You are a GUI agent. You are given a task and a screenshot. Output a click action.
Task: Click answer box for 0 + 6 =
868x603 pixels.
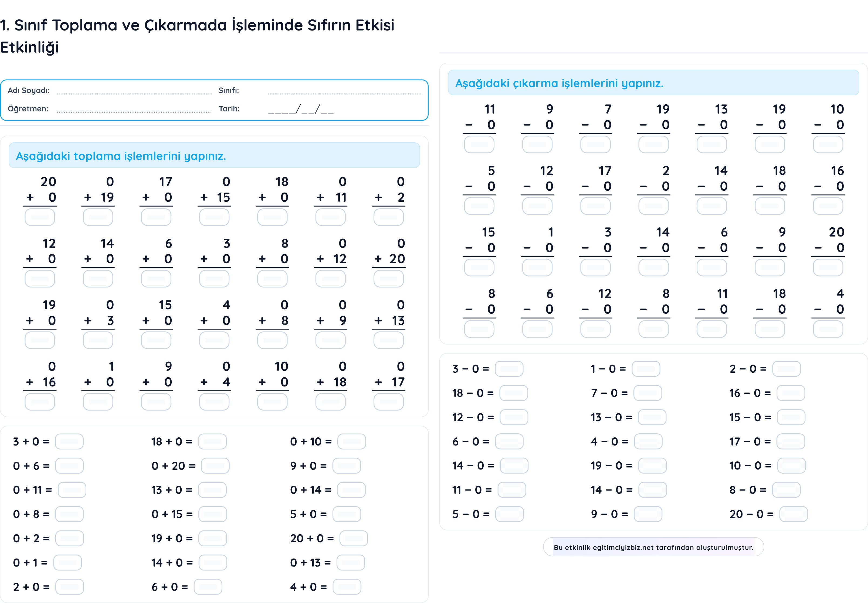click(x=69, y=465)
